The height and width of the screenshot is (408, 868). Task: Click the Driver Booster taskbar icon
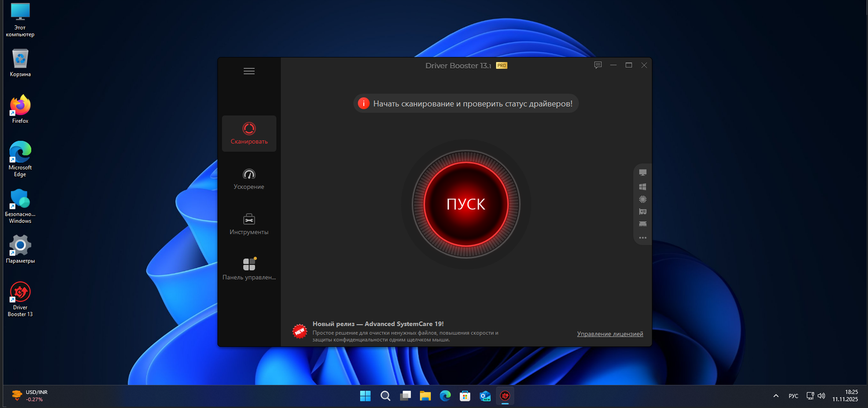pyautogui.click(x=505, y=396)
